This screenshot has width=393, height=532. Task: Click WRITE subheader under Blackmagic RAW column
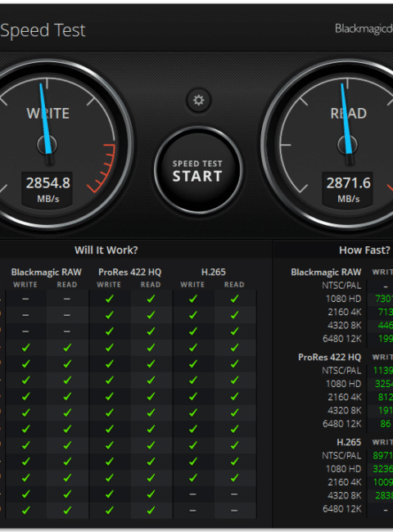[25, 285]
